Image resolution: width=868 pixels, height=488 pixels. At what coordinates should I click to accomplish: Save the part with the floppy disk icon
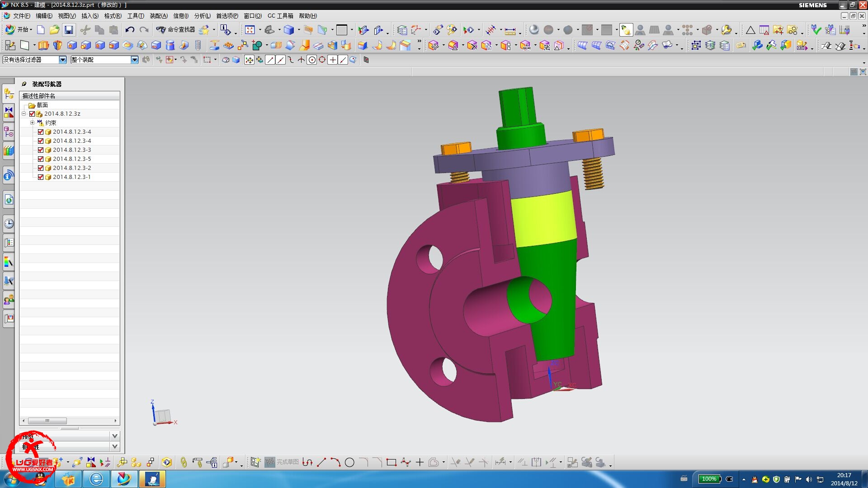click(x=69, y=30)
